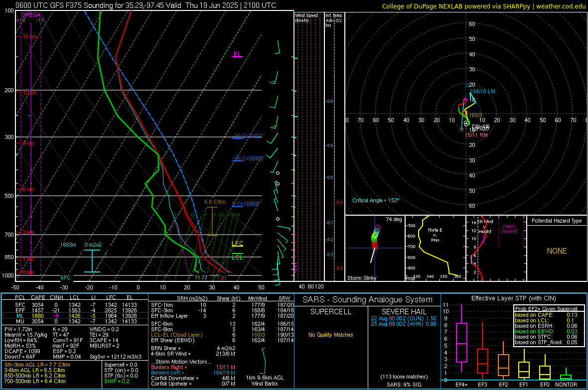Click the PW = 1.72in value
Screen dimensions: 588x390
pos(19,329)
